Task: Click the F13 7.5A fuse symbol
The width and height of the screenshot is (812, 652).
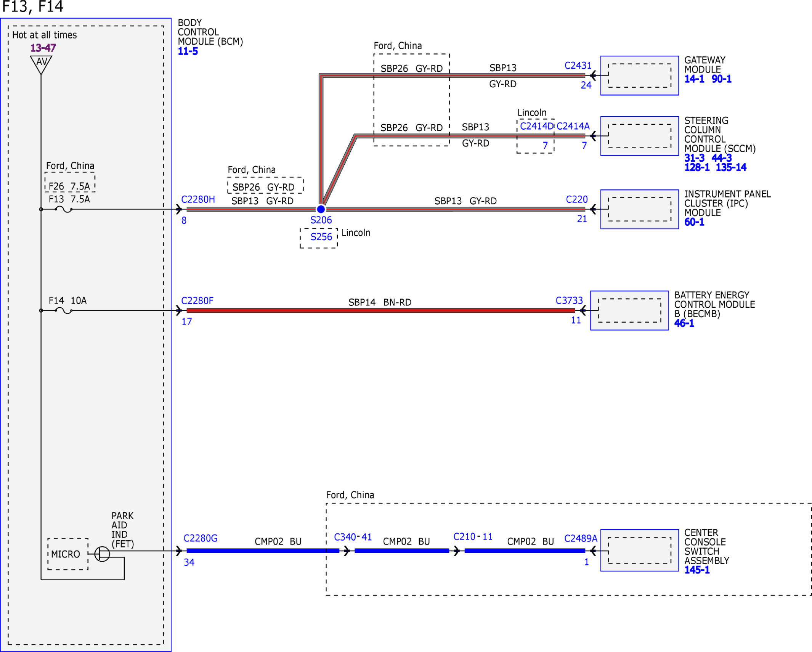Action: [x=64, y=209]
